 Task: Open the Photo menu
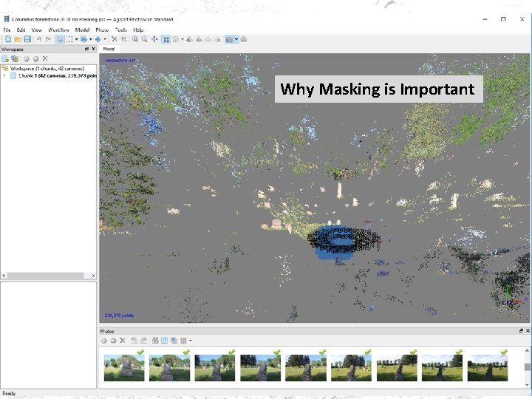point(102,30)
